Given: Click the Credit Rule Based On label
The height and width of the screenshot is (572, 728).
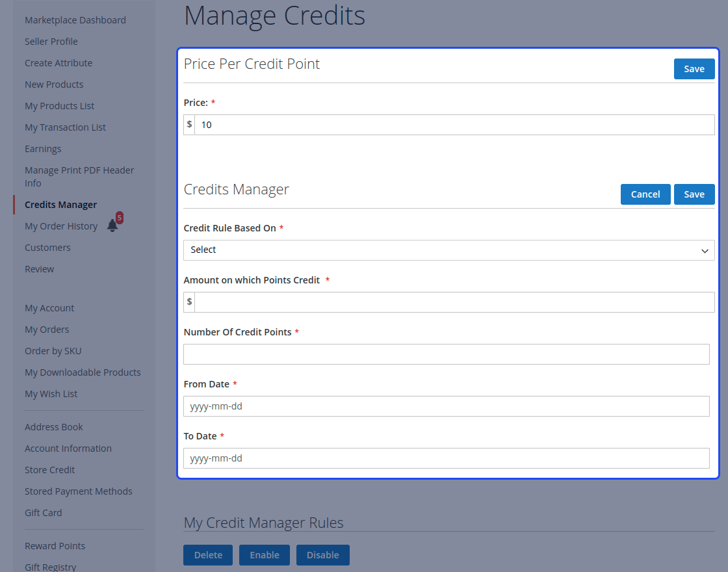Looking at the screenshot, I should (x=230, y=228).
